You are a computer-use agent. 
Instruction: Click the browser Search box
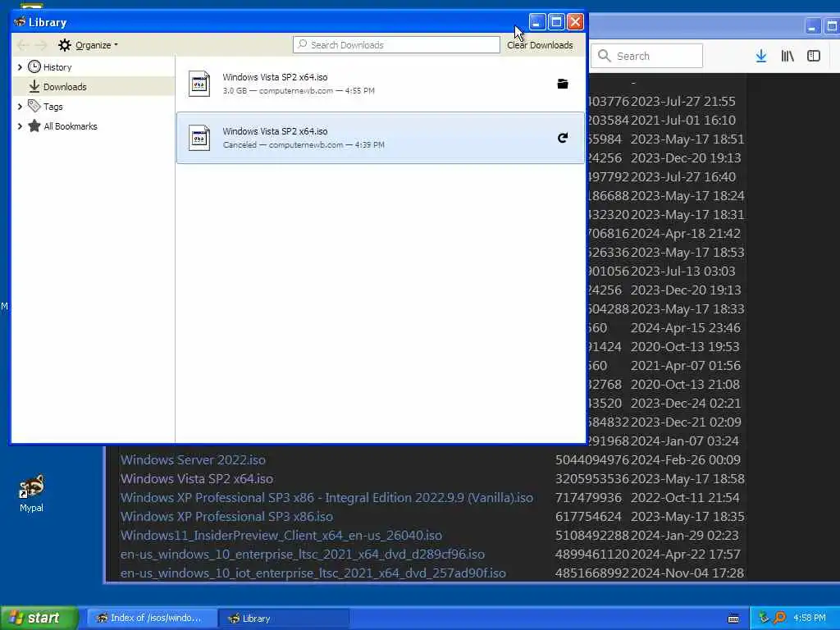pos(646,56)
